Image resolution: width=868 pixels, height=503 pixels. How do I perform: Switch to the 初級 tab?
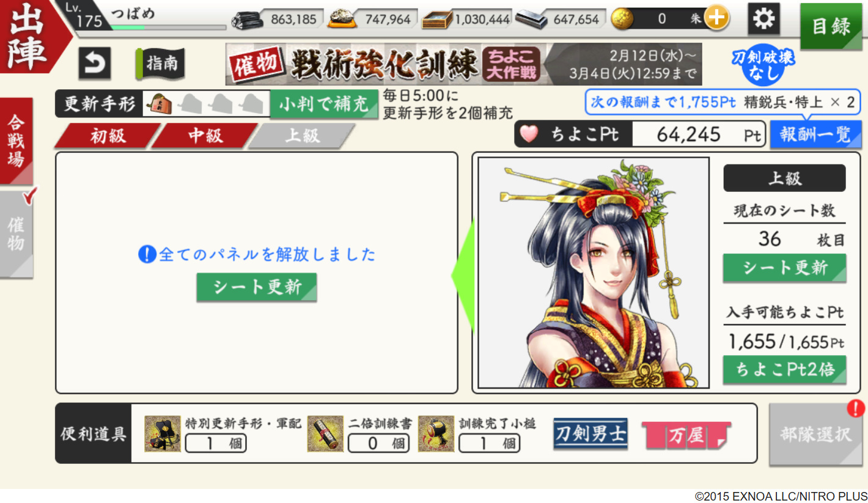[108, 136]
